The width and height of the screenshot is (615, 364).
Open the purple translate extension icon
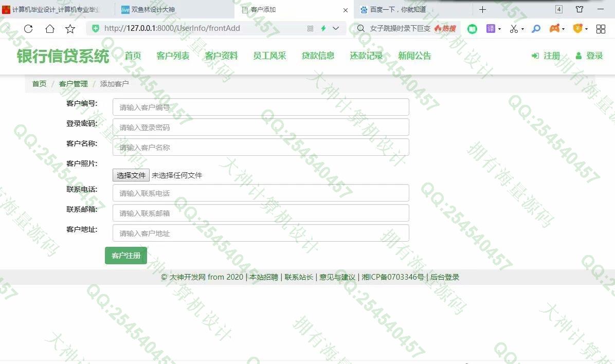coord(491,28)
